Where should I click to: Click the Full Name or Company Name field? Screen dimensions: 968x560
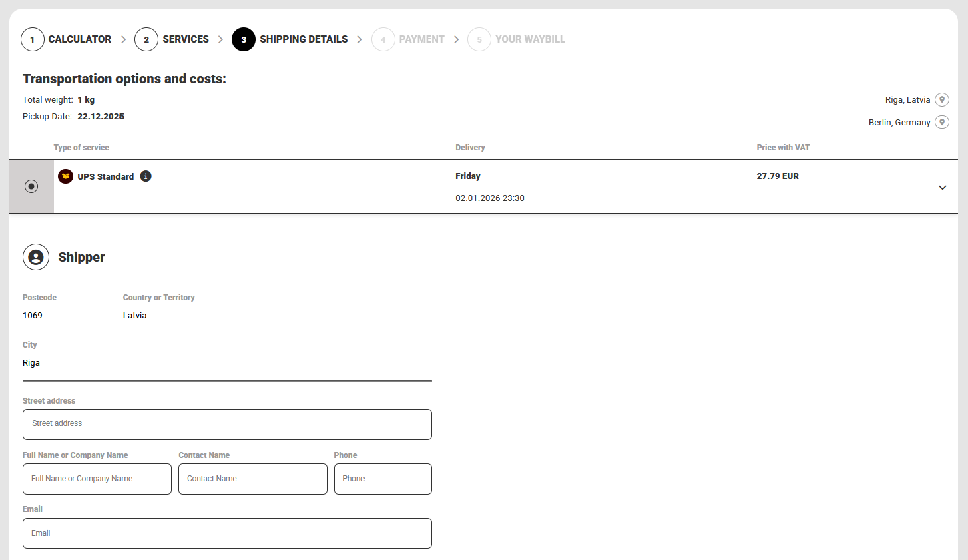pyautogui.click(x=97, y=479)
